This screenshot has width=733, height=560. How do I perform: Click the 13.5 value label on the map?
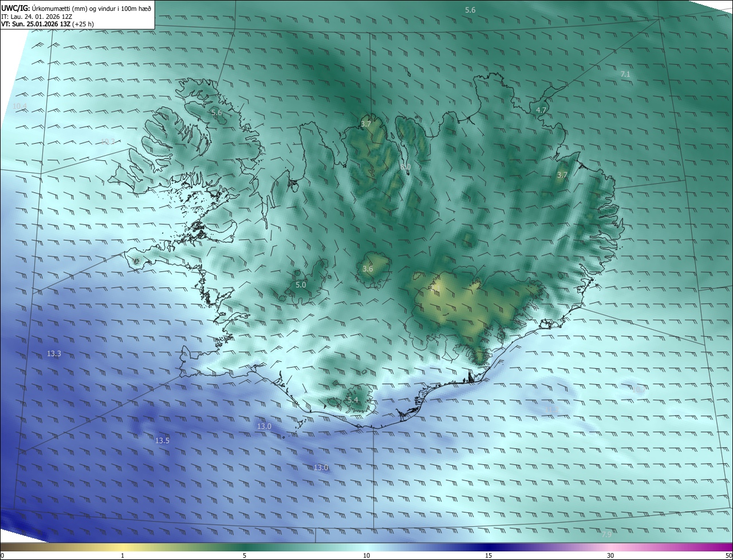[x=162, y=440]
